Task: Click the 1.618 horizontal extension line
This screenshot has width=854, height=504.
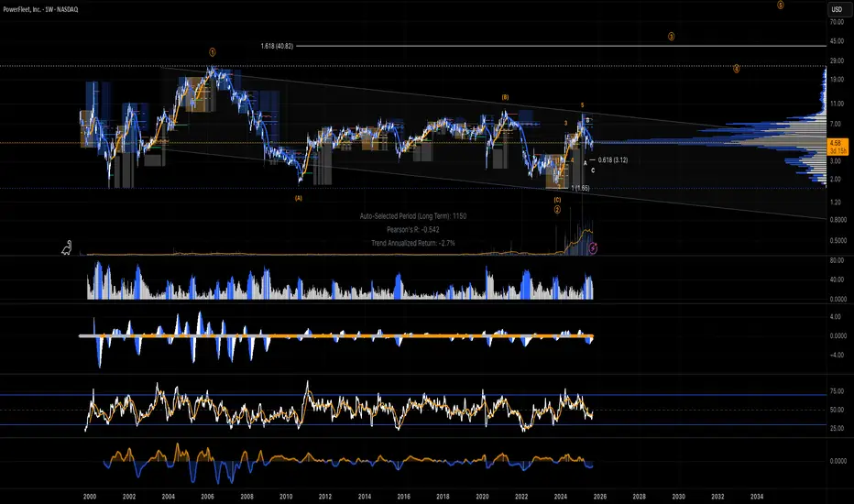Action: (x=561, y=47)
